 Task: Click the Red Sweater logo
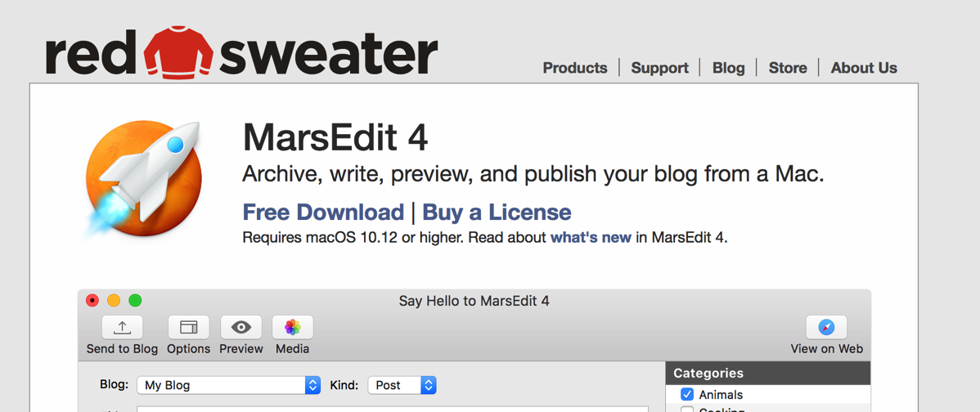[x=241, y=53]
